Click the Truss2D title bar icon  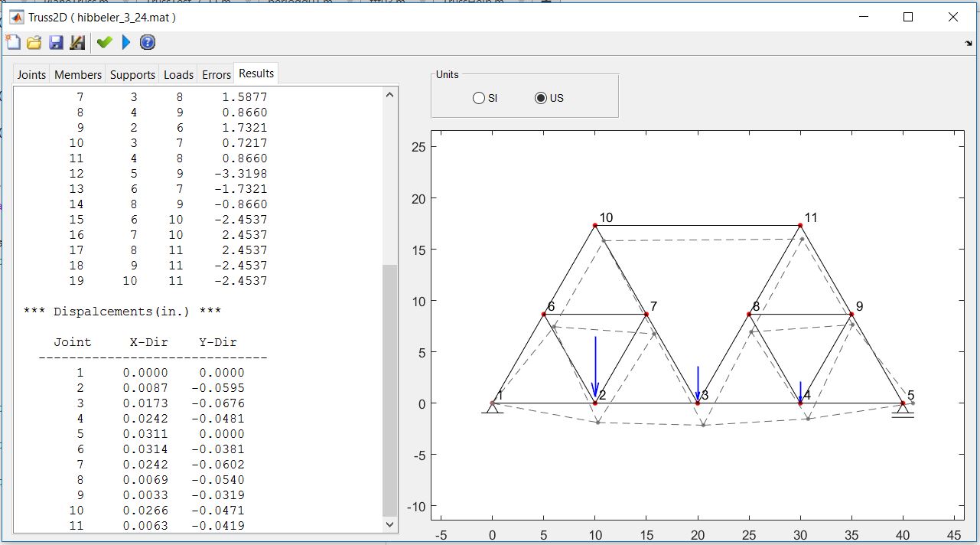point(17,16)
